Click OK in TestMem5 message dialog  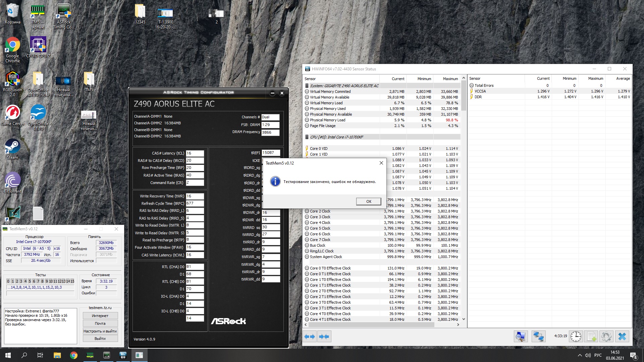click(x=368, y=201)
